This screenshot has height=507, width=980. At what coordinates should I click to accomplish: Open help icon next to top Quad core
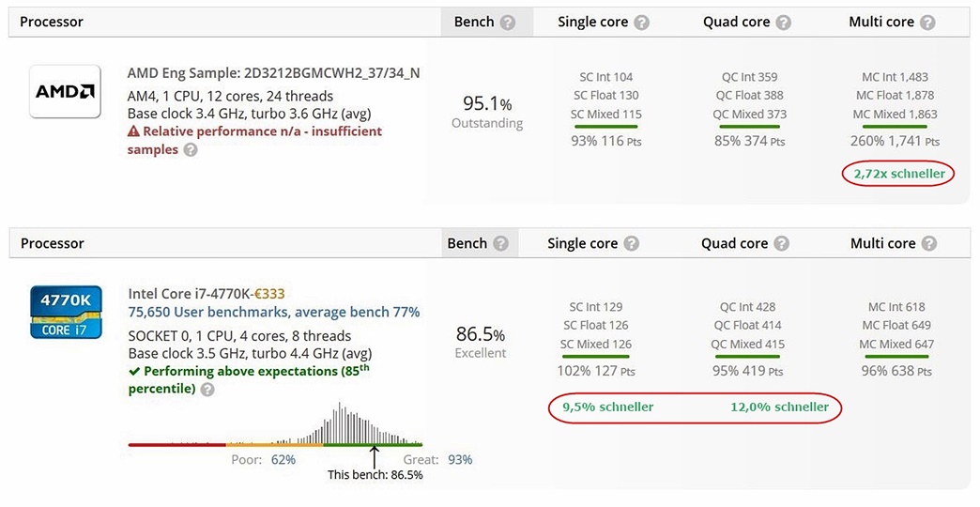point(783,23)
